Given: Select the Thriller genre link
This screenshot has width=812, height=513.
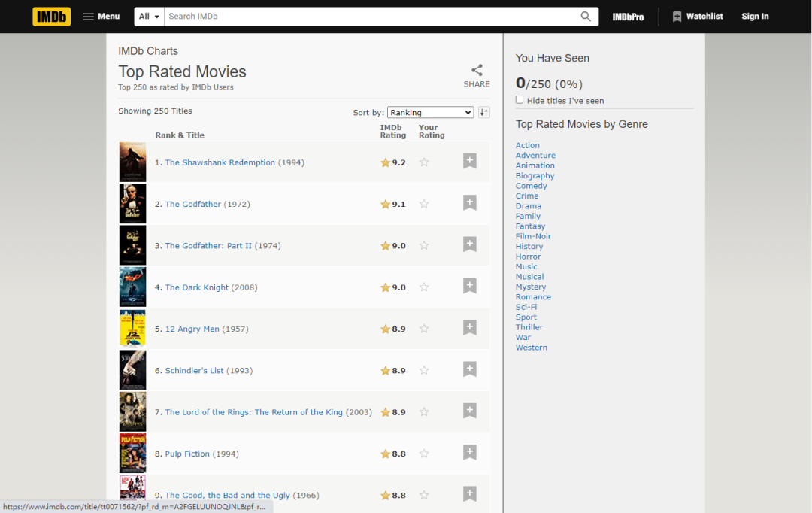Looking at the screenshot, I should [x=529, y=327].
